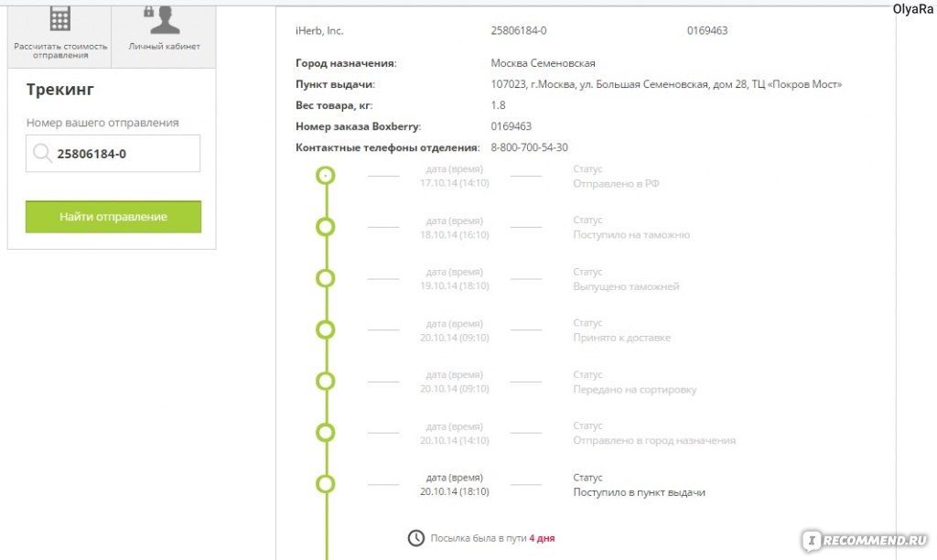Image resolution: width=937 pixels, height=560 pixels.
Task: Open the Рассчитать стоимость отправления tab
Action: pos(59,36)
